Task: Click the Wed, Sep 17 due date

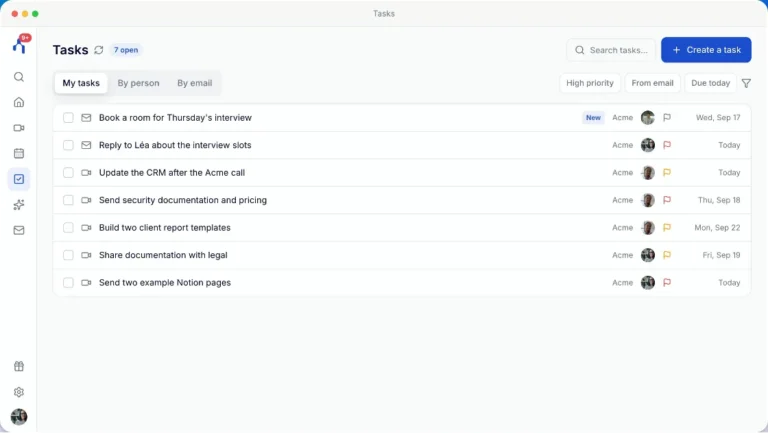Action: point(718,118)
